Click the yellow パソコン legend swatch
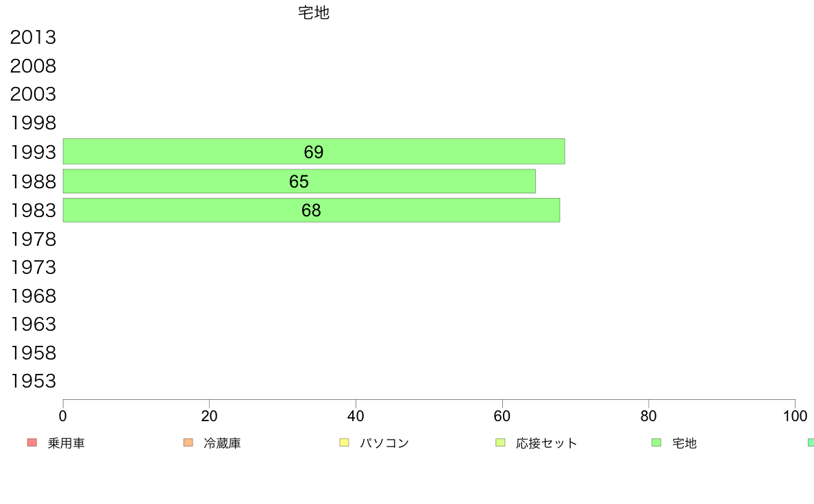The image size is (814, 504). click(x=344, y=442)
